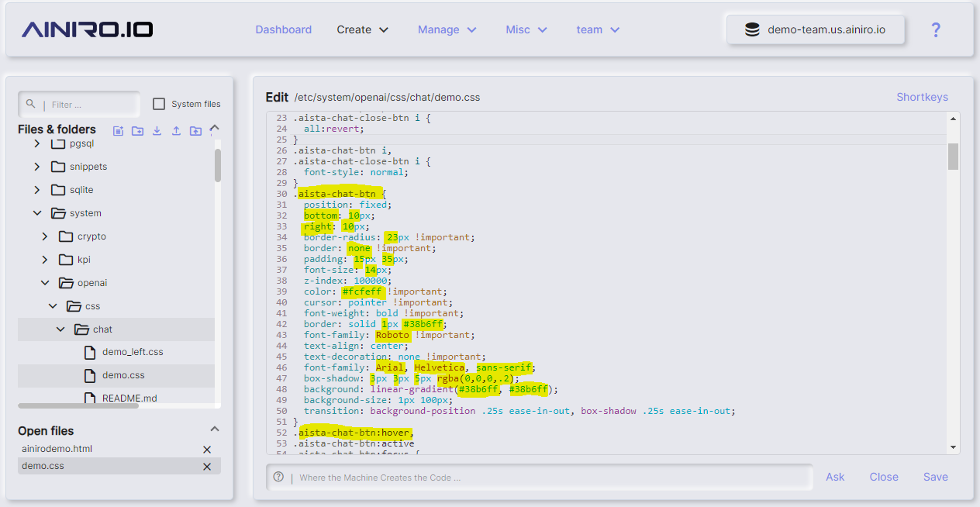Click the openai folder icon

coord(66,283)
